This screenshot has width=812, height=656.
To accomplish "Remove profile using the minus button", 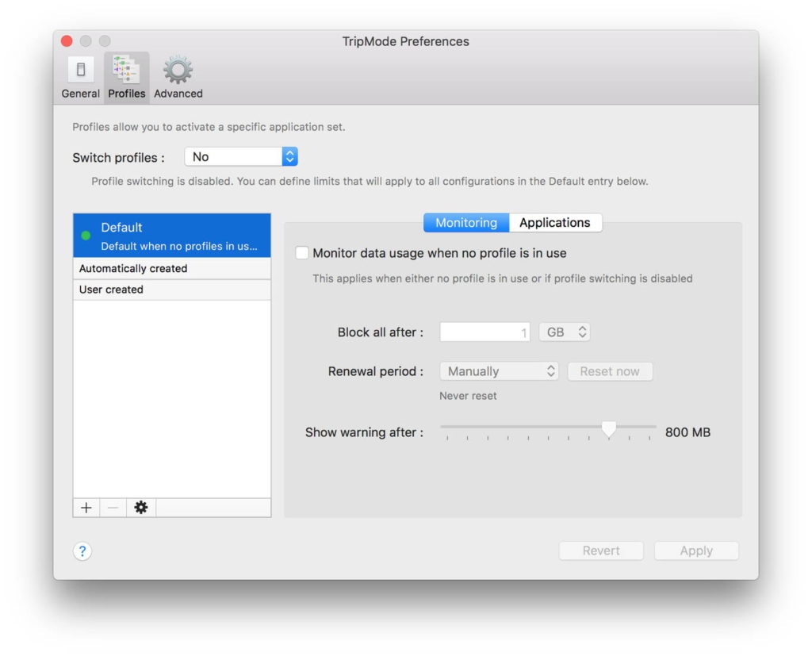I will pos(113,508).
